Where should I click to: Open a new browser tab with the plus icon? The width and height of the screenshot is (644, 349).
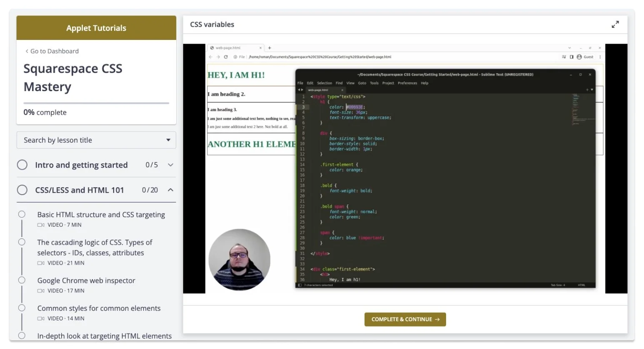[270, 47]
